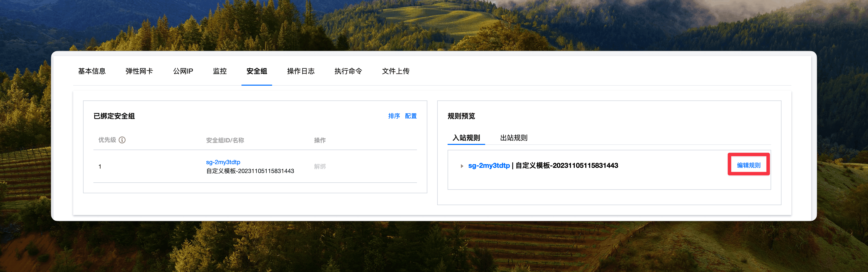View the 操作日志 tab
This screenshot has width=868, height=272.
(x=301, y=71)
